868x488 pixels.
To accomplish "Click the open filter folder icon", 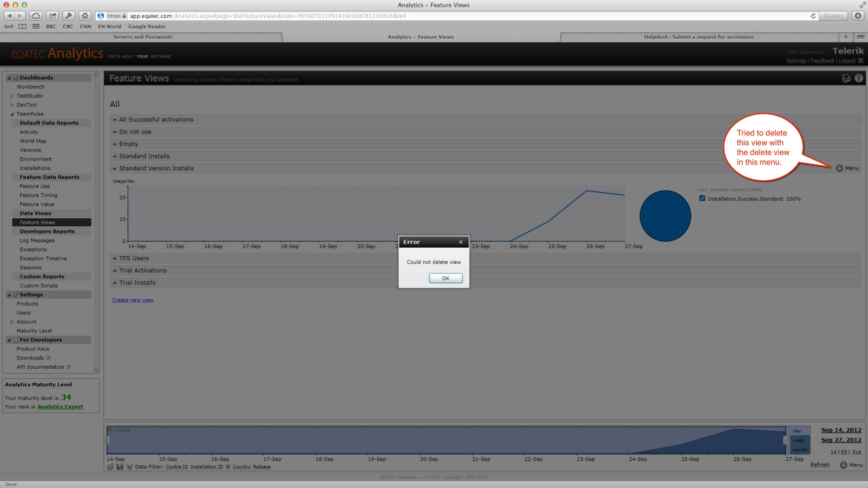I will [111, 467].
